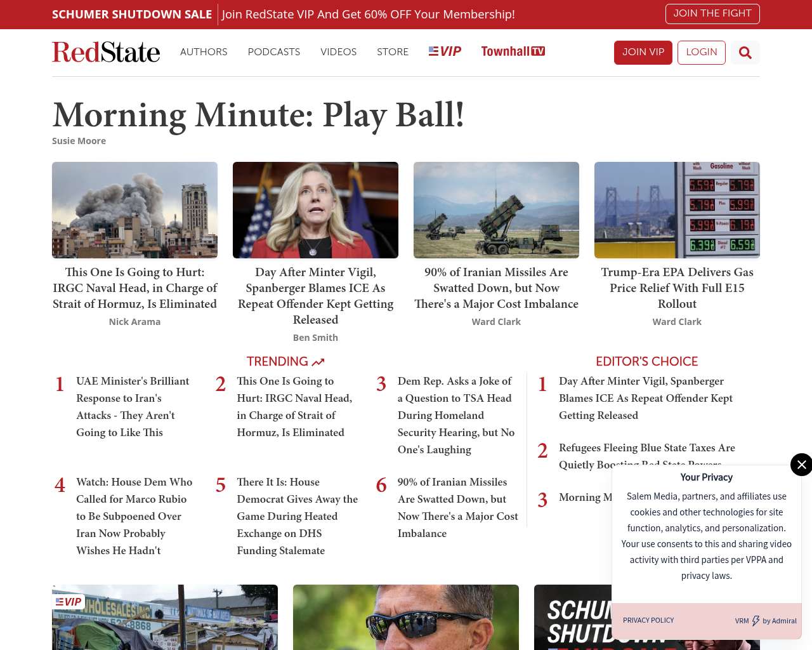Open the gas price sign thumbnail
The image size is (812, 650).
677,210
